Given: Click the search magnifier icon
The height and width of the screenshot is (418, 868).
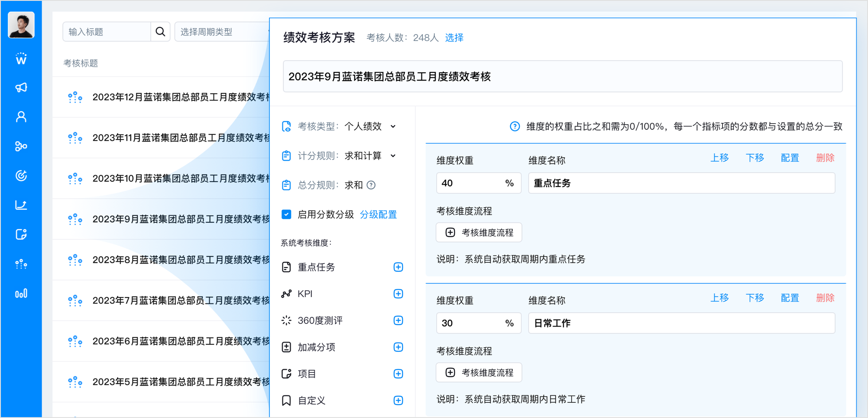Looking at the screenshot, I should tap(160, 32).
